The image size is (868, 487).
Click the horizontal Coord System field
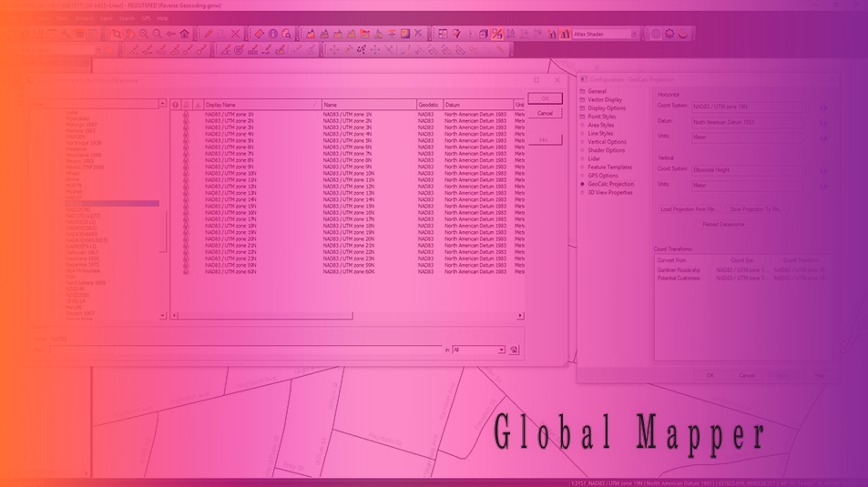click(746, 107)
